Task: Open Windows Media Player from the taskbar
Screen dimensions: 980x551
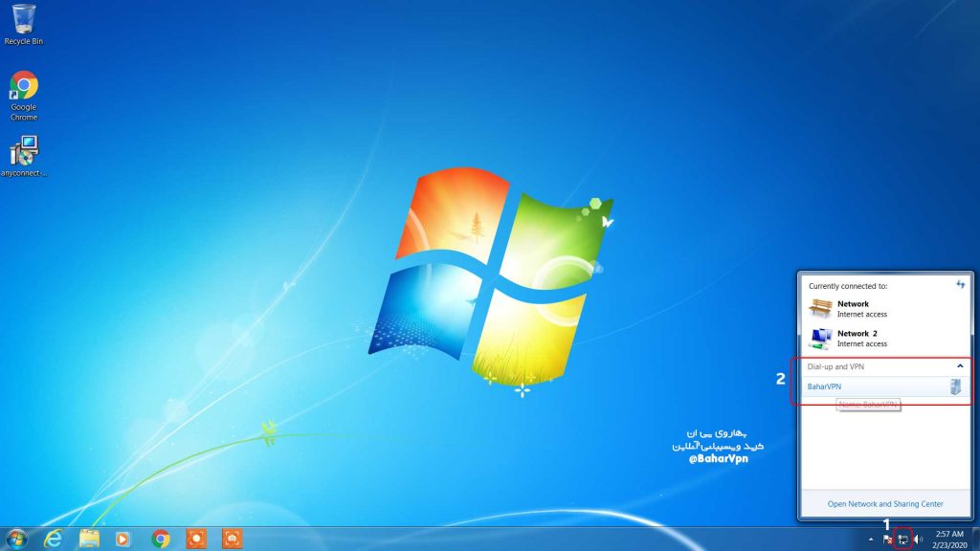Action: tap(123, 539)
